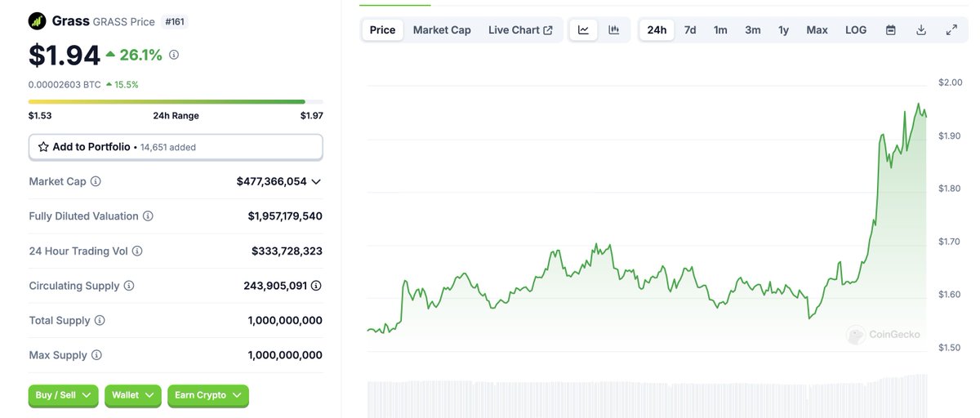Image resolution: width=980 pixels, height=418 pixels.
Task: Show Circulating Supply label info icon
Action: (129, 286)
